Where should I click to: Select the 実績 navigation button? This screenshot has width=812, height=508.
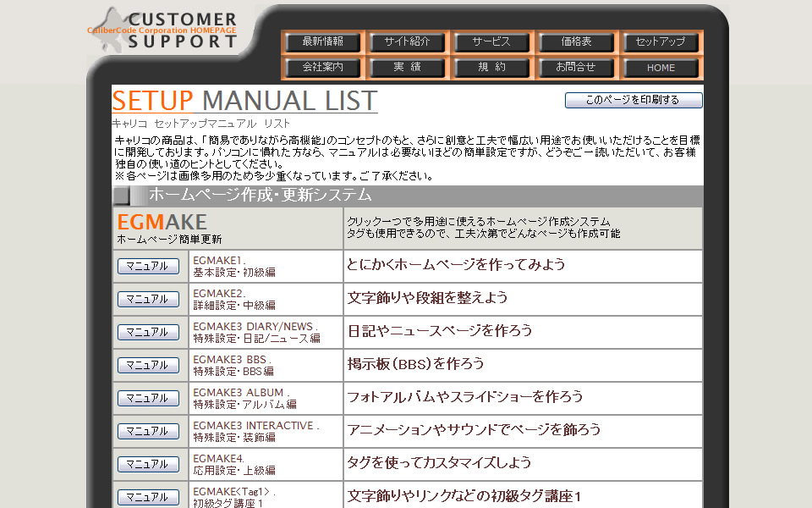coord(407,68)
